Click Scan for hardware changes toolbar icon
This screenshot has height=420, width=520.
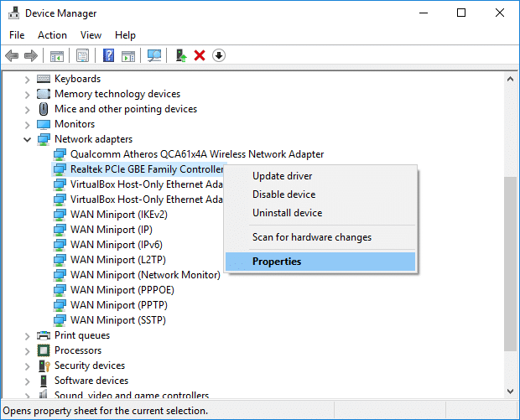coord(154,55)
